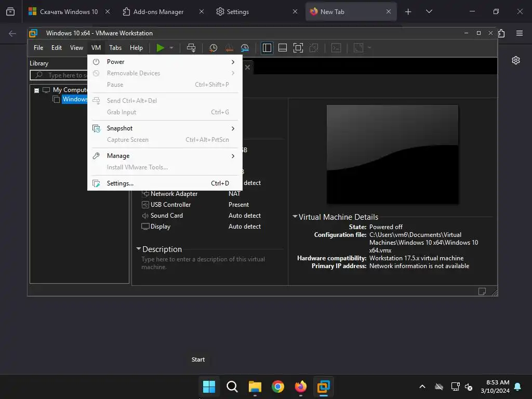Click the green Power On play button
The width and height of the screenshot is (532, 399).
point(161,48)
